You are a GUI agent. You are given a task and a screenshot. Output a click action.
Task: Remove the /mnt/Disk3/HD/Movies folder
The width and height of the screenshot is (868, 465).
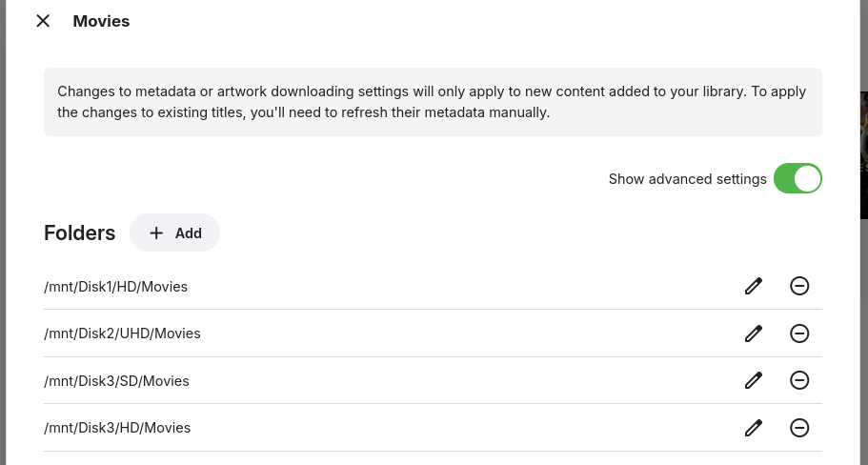[799, 428]
